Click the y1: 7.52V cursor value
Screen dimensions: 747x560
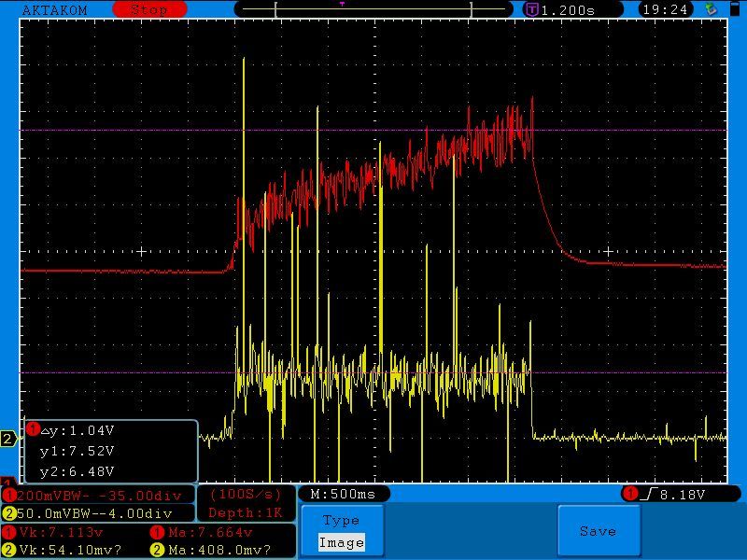(x=78, y=451)
